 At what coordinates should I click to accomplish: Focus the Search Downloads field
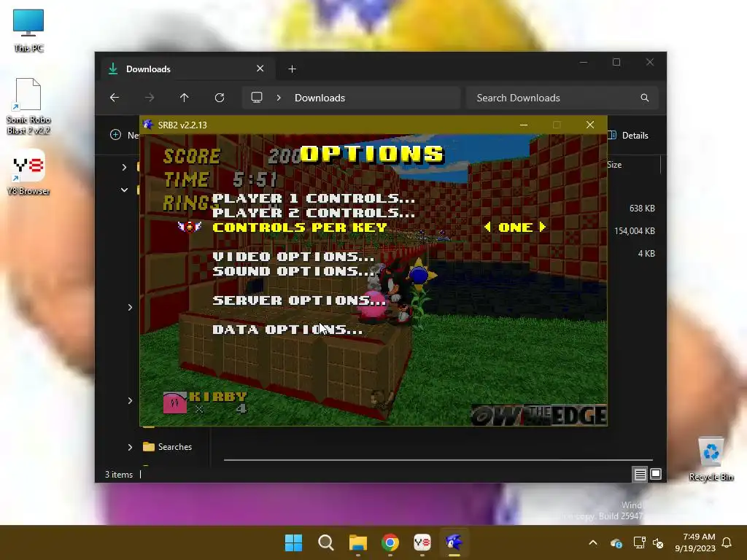(562, 98)
